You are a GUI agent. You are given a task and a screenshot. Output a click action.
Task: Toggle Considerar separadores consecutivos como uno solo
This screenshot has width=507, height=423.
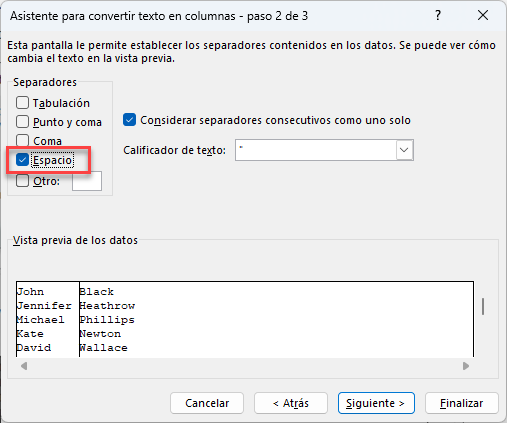point(129,120)
